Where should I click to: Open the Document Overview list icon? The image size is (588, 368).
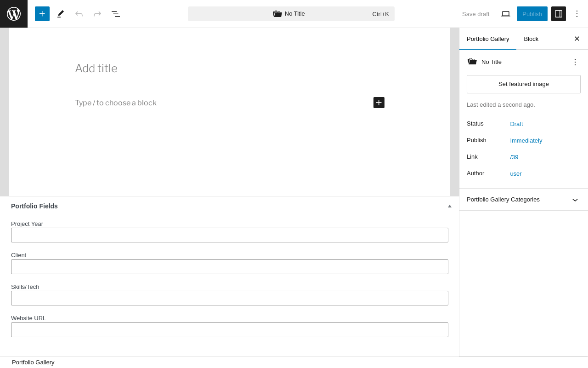coord(116,14)
